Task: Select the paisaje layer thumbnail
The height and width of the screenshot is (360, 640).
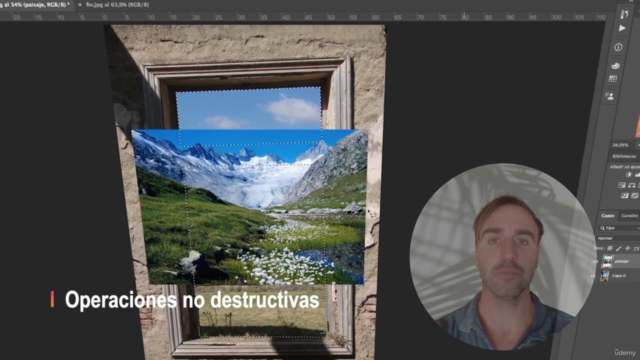Action: tap(608, 261)
